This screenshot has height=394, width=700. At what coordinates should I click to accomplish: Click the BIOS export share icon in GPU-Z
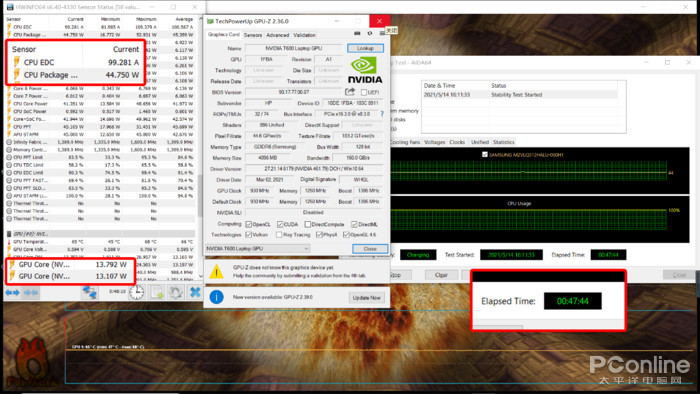click(x=350, y=91)
